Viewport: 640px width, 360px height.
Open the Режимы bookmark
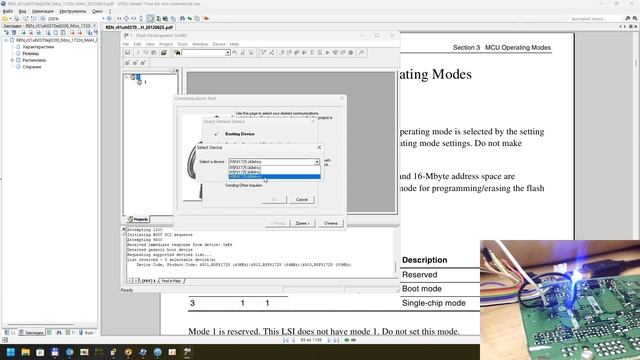(x=31, y=53)
